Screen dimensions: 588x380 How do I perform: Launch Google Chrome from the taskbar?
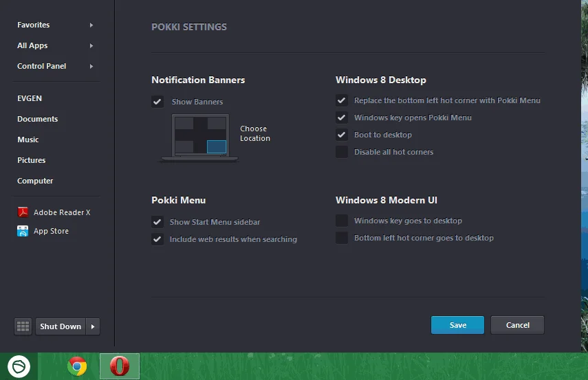point(77,366)
